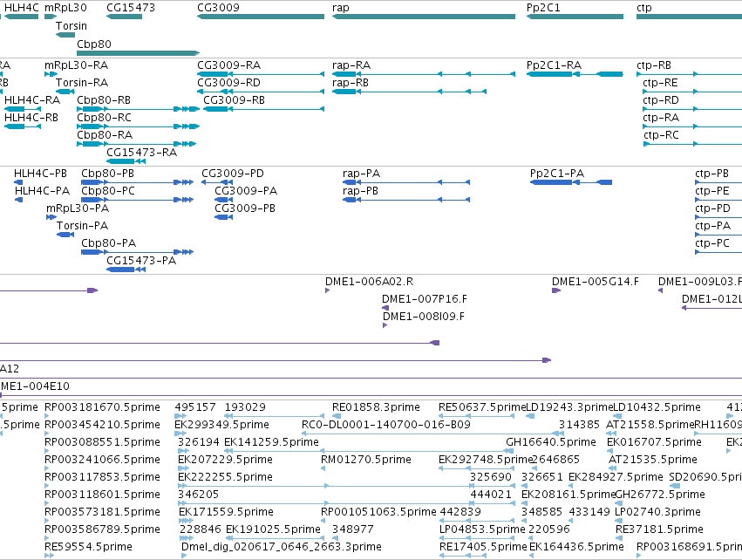Screen dimensions: 742x560
Task: Select the Pp2C1-PA protein label
Action: [x=557, y=174]
